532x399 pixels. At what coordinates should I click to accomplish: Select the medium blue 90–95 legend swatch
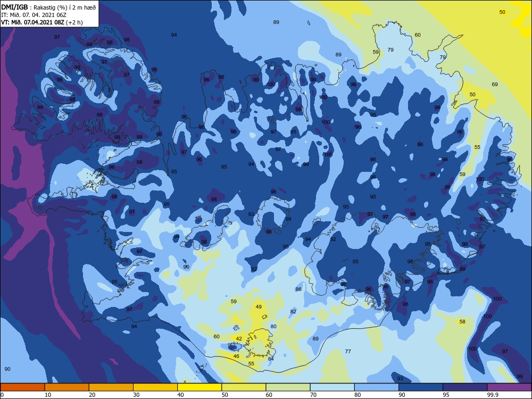pos(421,387)
